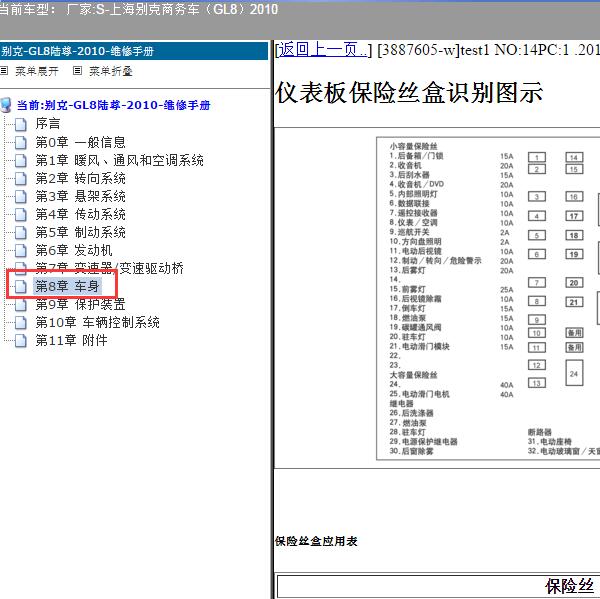Click the page icon beside 第11章 附件
The width and height of the screenshot is (600, 599).
pyautogui.click(x=21, y=340)
